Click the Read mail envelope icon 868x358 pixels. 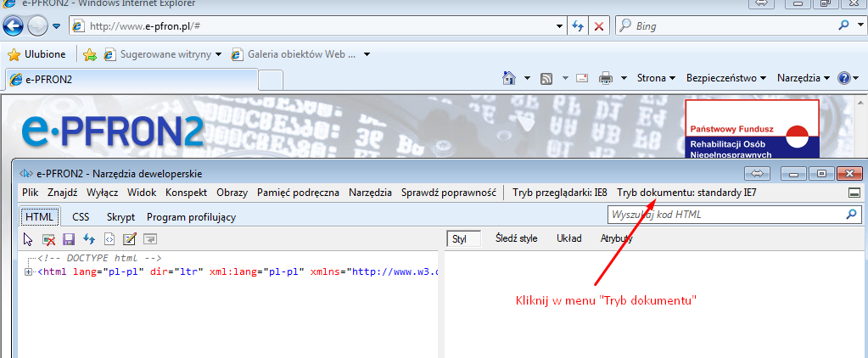point(582,79)
